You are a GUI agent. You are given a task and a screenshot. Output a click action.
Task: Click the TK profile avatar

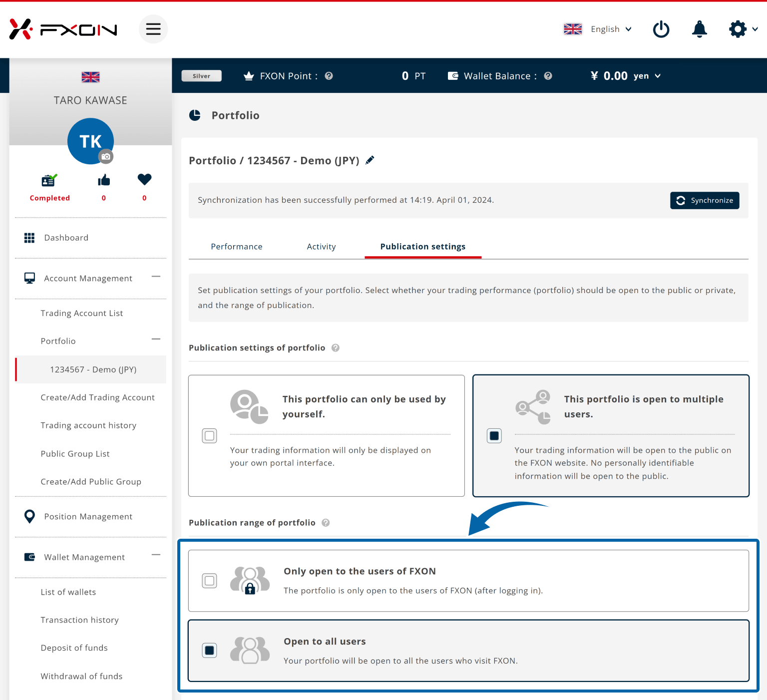tap(90, 141)
